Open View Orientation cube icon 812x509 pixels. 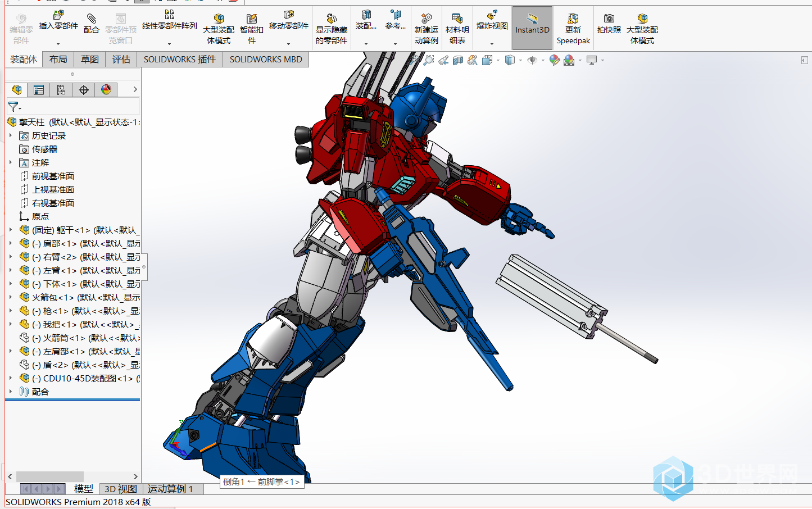(487, 60)
